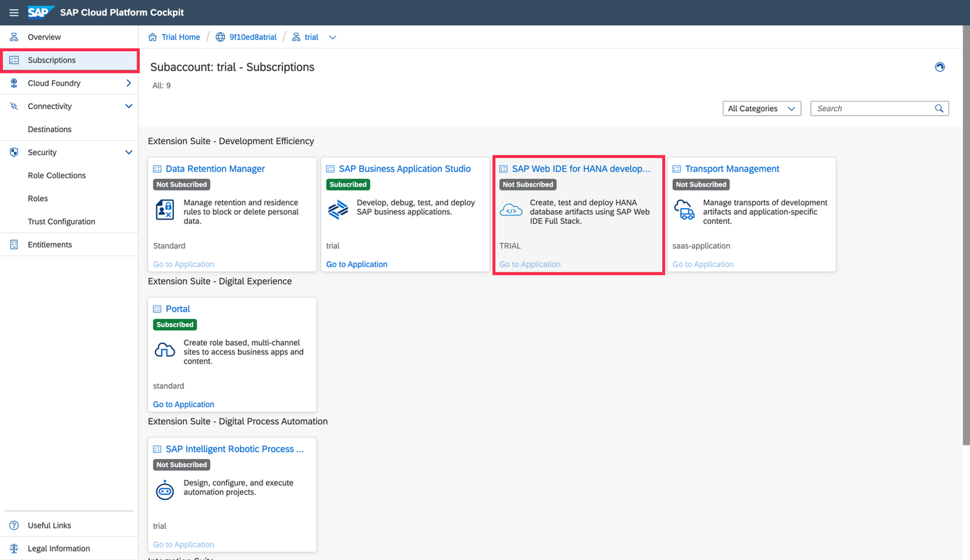Click the Trial Home house icon
The height and width of the screenshot is (560, 970).
[x=152, y=37]
